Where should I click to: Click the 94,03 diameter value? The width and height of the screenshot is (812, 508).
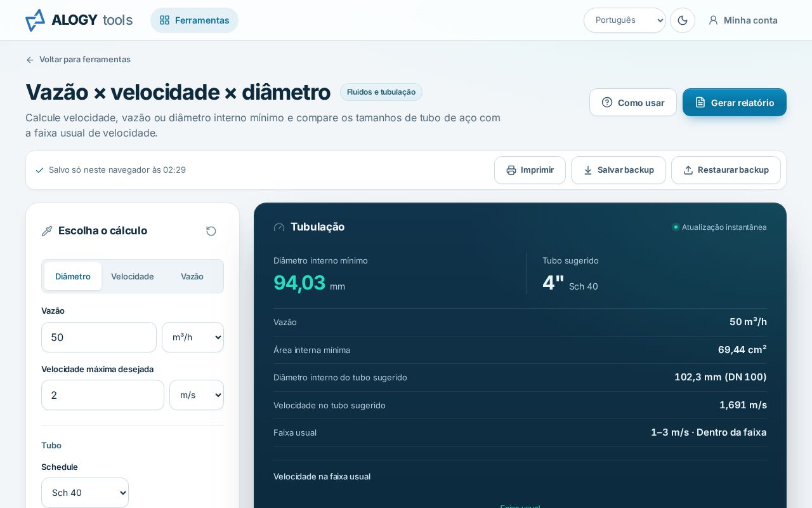tap(299, 283)
